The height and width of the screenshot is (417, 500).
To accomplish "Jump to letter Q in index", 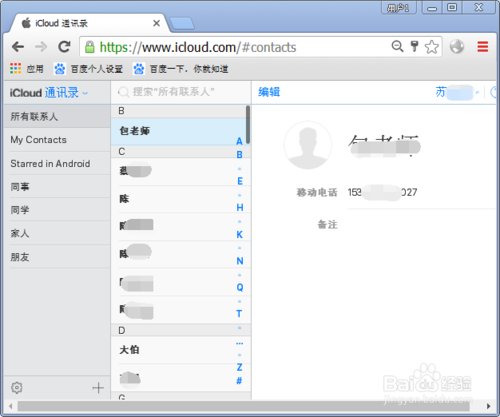I will tap(240, 287).
